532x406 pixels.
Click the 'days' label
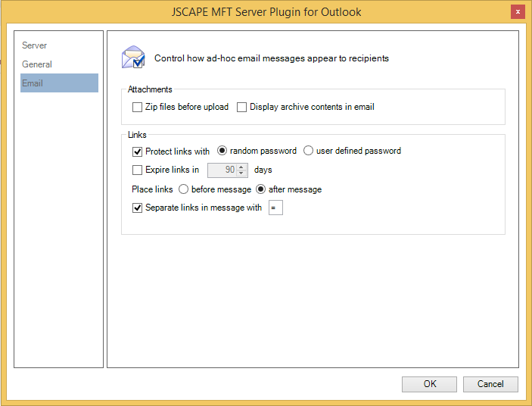(263, 170)
